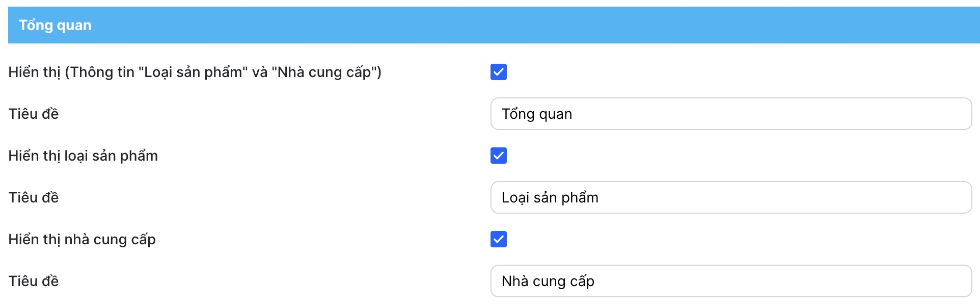
Task: Select the "Nhà cung cấp" title input field
Action: [x=730, y=281]
